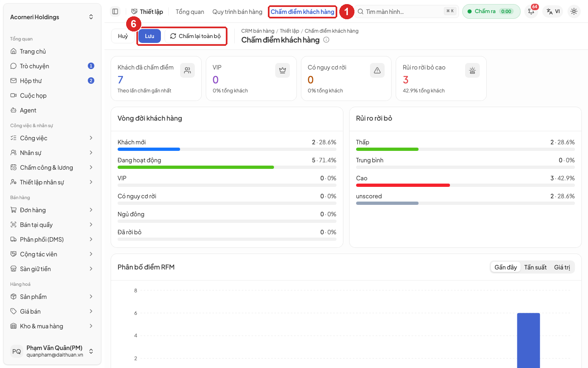
Task: Select the Giá trị RFM segment
Action: point(562,267)
